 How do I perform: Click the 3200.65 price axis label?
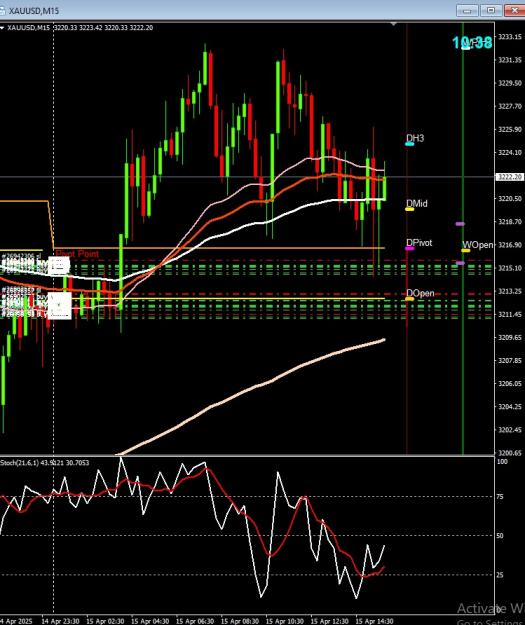pos(510,453)
